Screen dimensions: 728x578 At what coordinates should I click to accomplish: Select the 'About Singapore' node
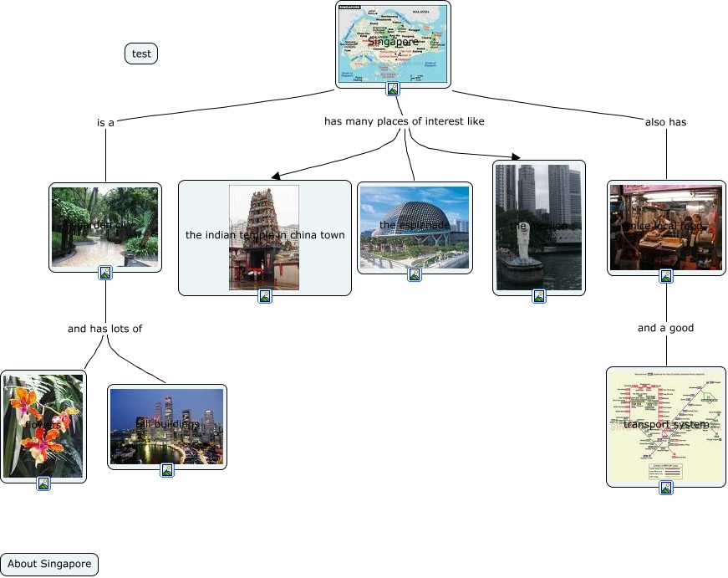(x=49, y=564)
